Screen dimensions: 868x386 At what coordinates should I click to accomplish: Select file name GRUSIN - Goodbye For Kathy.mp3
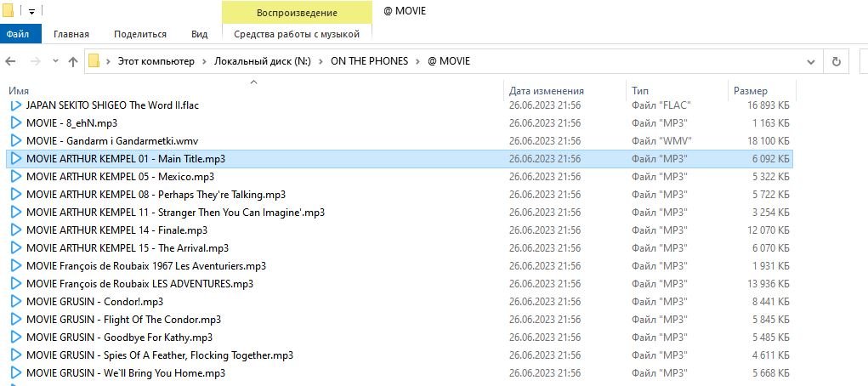[119, 338]
